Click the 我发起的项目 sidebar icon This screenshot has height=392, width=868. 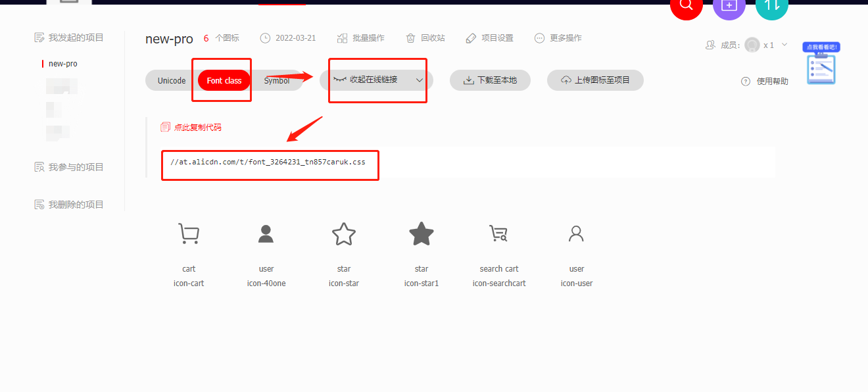pos(39,37)
